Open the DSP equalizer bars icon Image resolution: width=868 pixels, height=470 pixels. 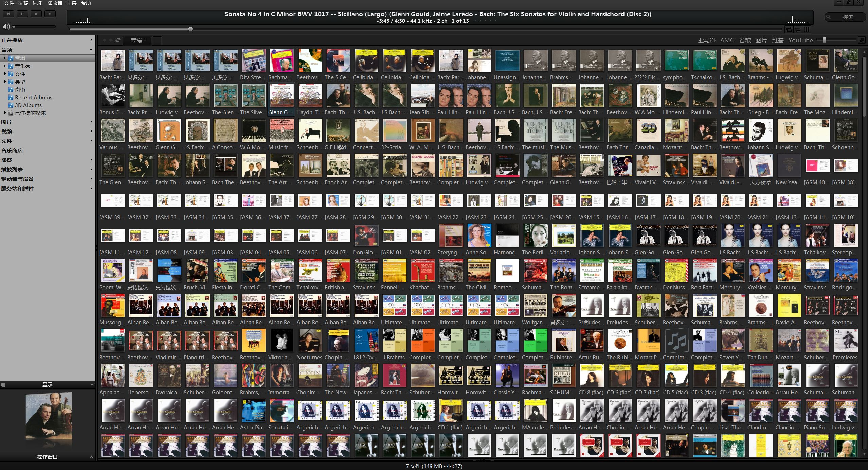(807, 30)
